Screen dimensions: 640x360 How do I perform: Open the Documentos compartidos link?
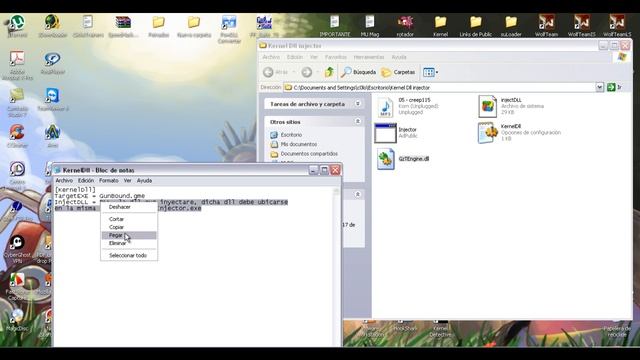pos(309,154)
